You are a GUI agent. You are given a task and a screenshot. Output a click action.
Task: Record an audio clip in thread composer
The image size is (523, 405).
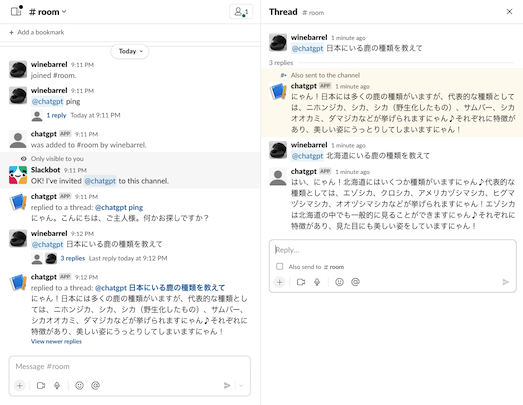coord(317,282)
